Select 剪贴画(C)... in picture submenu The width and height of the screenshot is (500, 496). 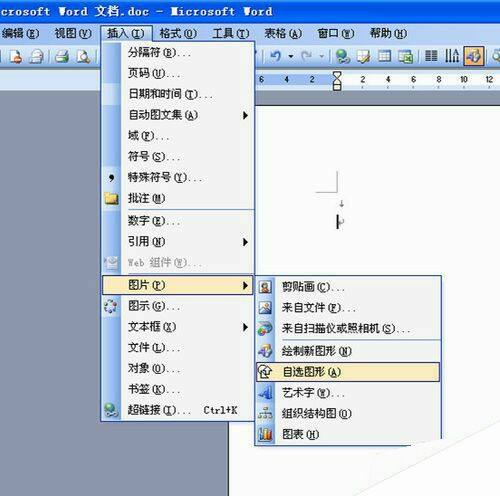click(x=348, y=287)
